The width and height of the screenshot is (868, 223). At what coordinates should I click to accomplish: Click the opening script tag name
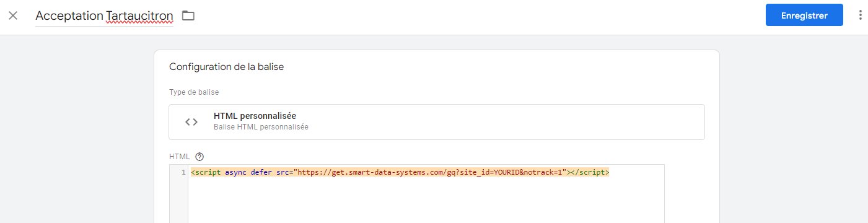208,172
